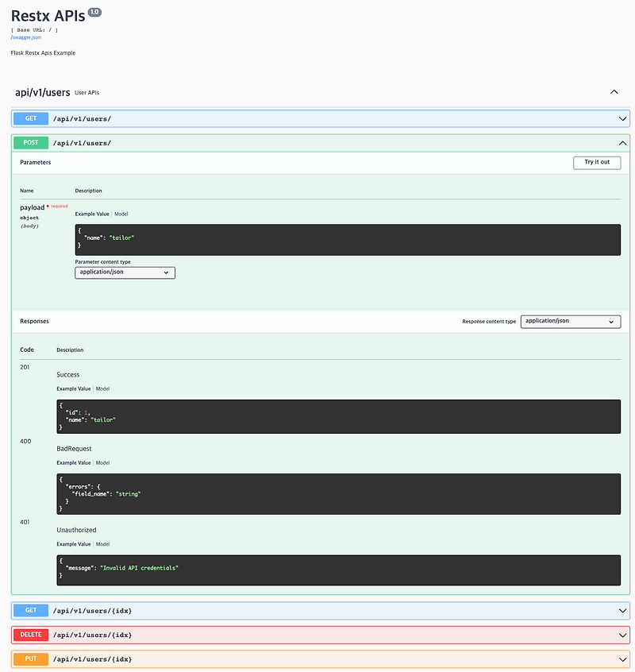Click the 1.0 version badge next to Restx APIs

pyautogui.click(x=95, y=11)
